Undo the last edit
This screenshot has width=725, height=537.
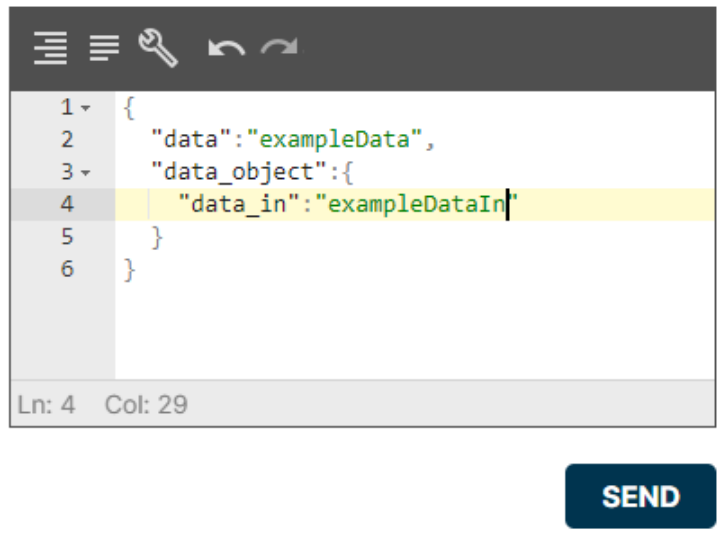[x=226, y=48]
